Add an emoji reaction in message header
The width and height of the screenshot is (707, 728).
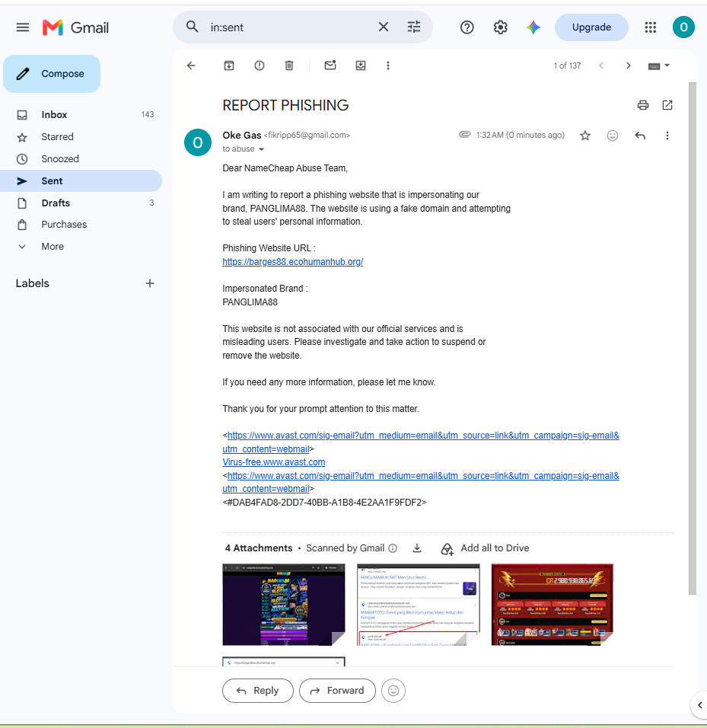[613, 136]
